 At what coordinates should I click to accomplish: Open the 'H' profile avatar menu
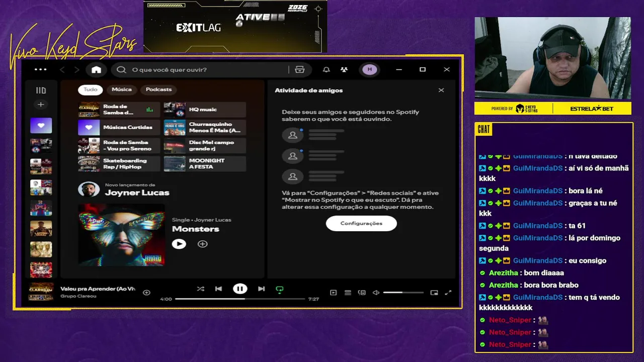(x=369, y=69)
